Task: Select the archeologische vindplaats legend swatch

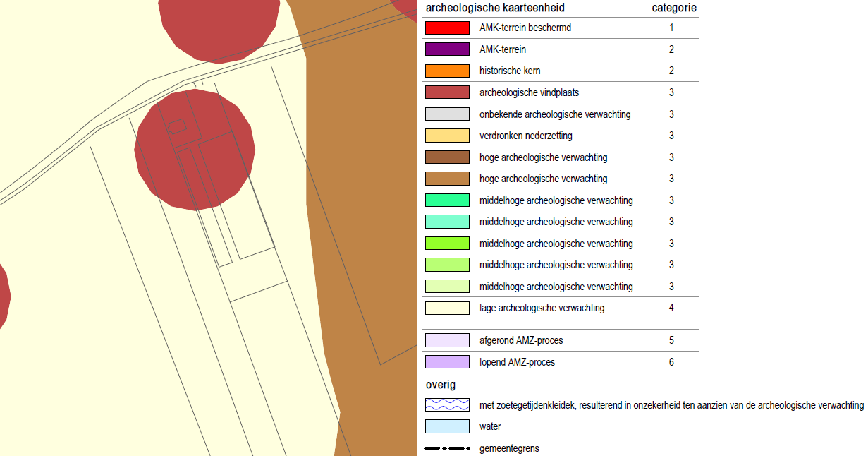Action: coord(447,92)
